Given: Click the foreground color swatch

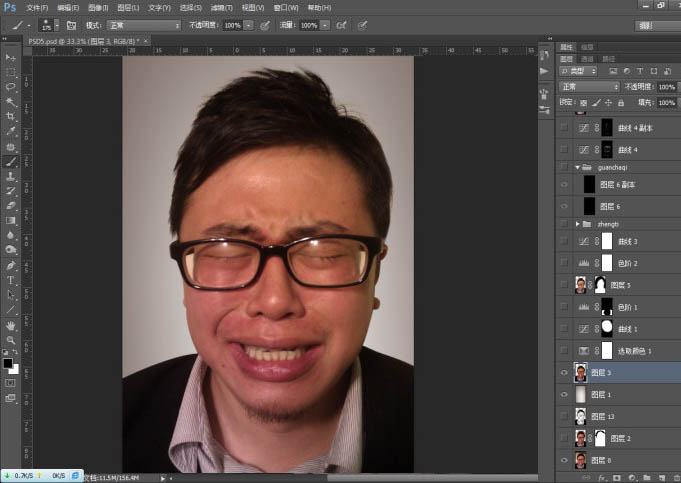Looking at the screenshot, I should 8,363.
